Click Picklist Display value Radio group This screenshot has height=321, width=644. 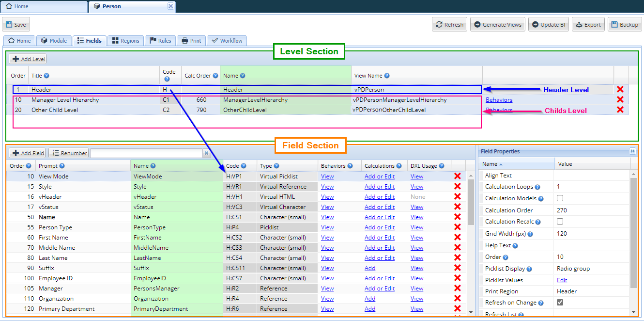tap(573, 269)
